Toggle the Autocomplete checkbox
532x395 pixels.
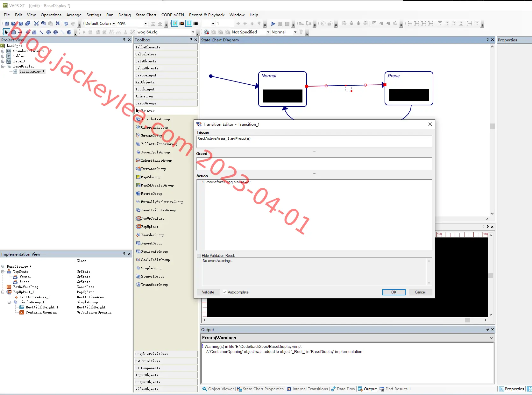click(x=225, y=292)
